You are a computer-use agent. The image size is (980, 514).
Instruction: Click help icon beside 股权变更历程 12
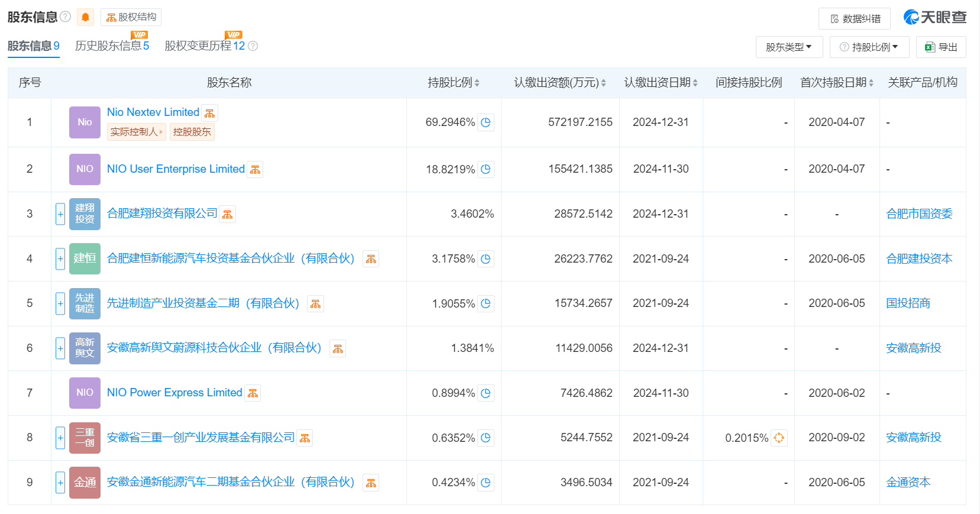click(x=253, y=46)
